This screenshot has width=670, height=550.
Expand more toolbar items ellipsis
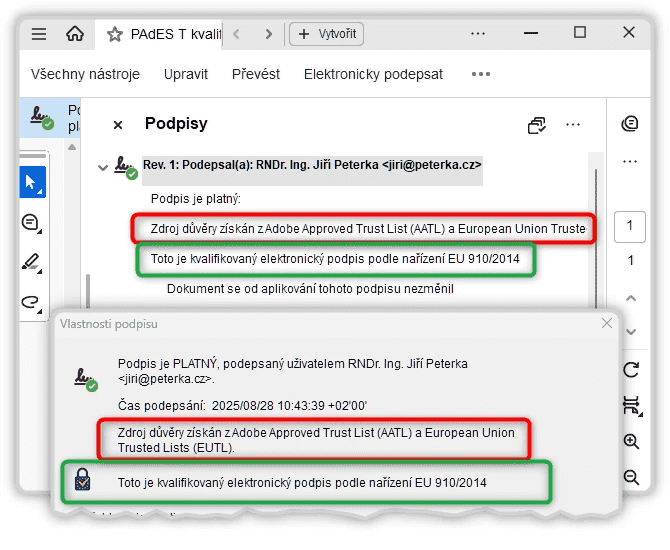point(481,74)
